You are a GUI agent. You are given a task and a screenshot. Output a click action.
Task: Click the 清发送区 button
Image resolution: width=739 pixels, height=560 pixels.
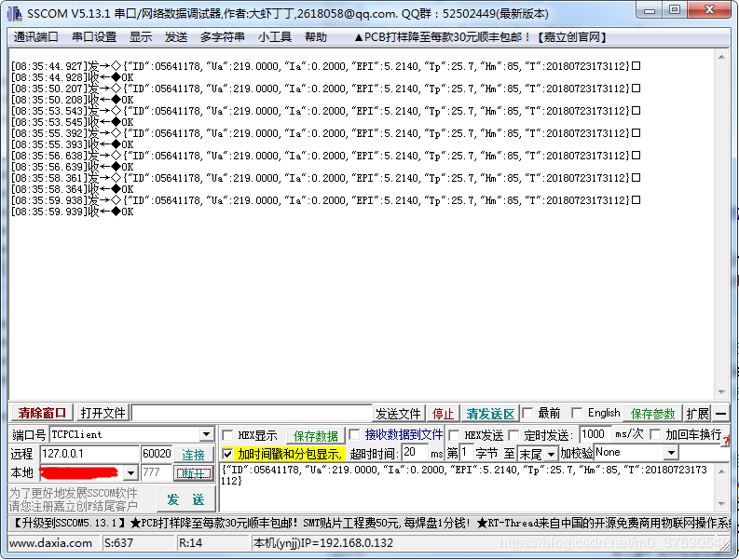(490, 414)
